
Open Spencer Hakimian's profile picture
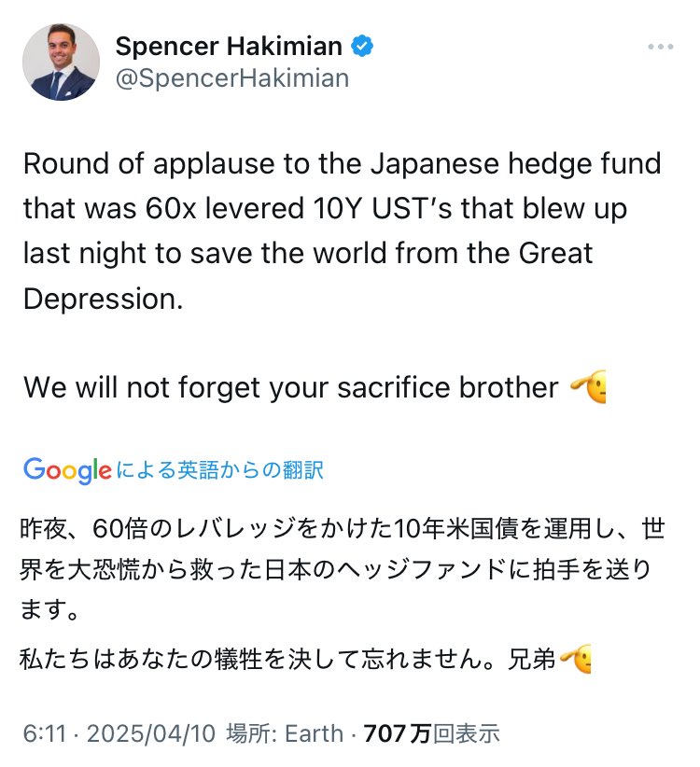coord(61,63)
